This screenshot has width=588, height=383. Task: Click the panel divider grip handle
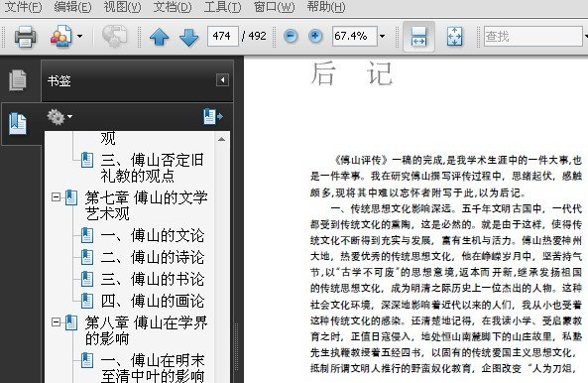[236, 347]
